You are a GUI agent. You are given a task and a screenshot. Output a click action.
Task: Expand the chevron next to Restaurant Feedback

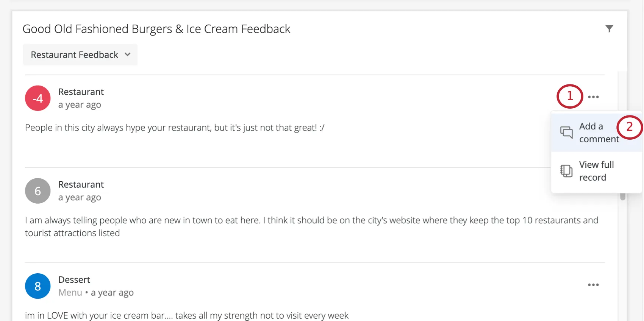[x=128, y=55]
